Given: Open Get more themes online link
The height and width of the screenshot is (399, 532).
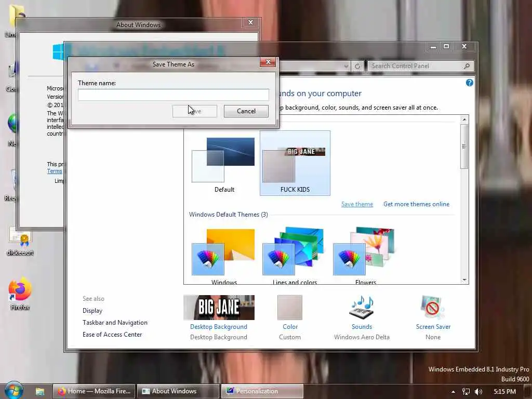Looking at the screenshot, I should tap(416, 204).
